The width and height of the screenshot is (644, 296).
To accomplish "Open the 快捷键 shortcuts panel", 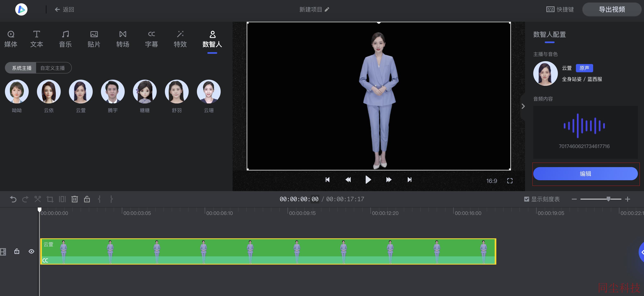I will pos(560,9).
